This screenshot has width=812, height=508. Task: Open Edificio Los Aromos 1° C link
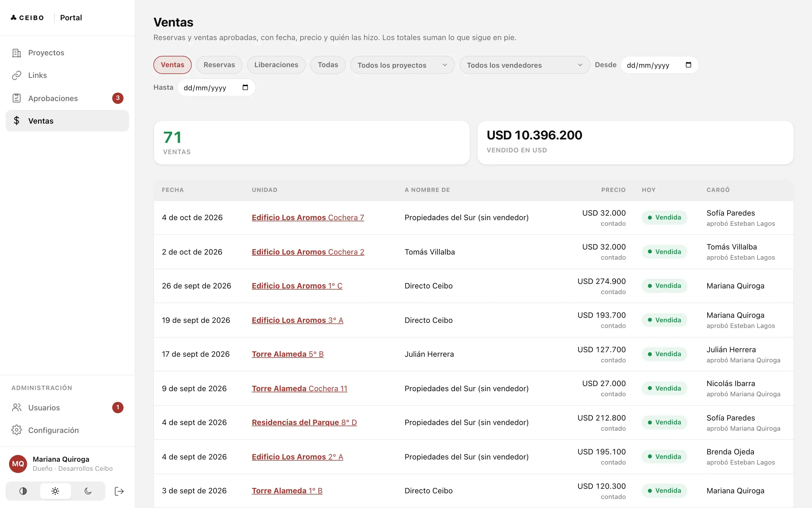(297, 286)
